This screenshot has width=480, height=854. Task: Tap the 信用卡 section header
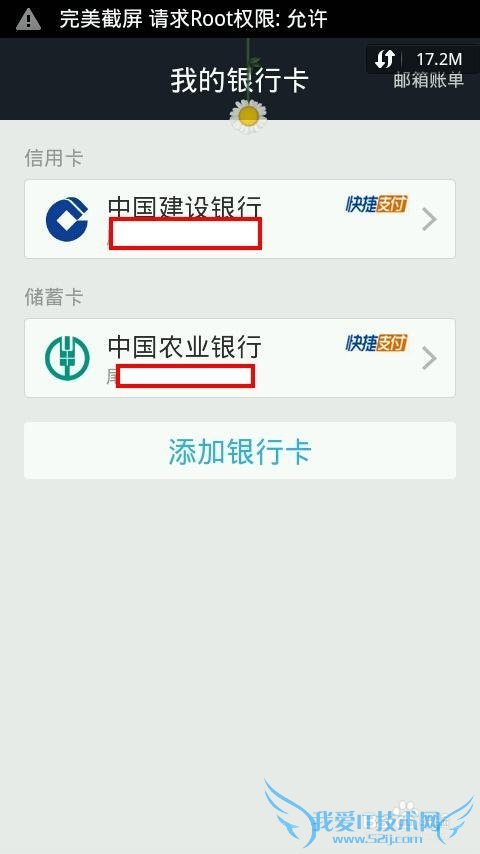point(53,158)
